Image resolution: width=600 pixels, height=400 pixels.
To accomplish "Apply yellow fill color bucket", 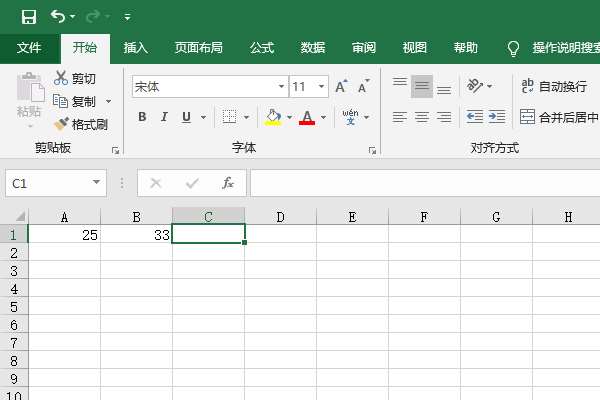I will tap(273, 117).
